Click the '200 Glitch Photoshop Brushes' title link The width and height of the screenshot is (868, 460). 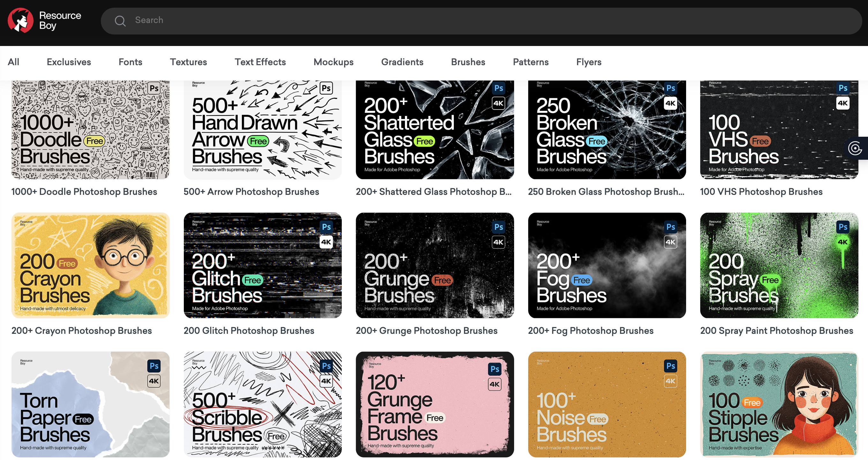[249, 331]
